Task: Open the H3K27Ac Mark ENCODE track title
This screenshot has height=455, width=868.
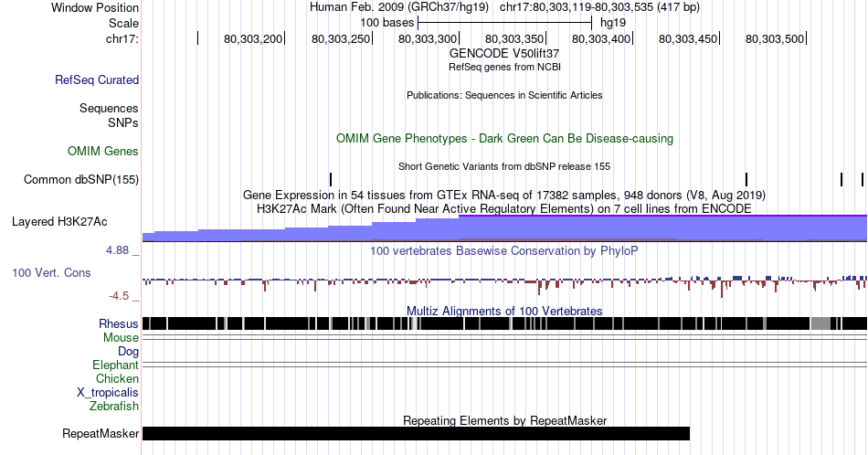Action: pos(504,208)
